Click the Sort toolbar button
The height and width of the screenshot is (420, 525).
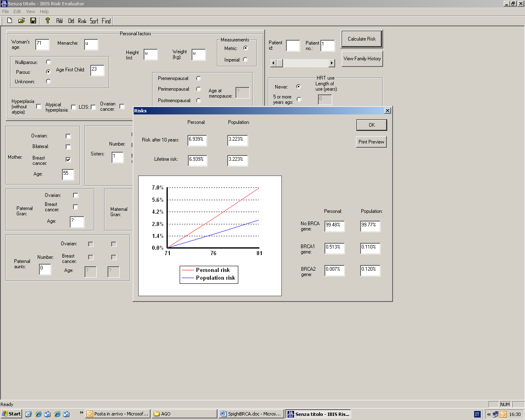coord(94,21)
